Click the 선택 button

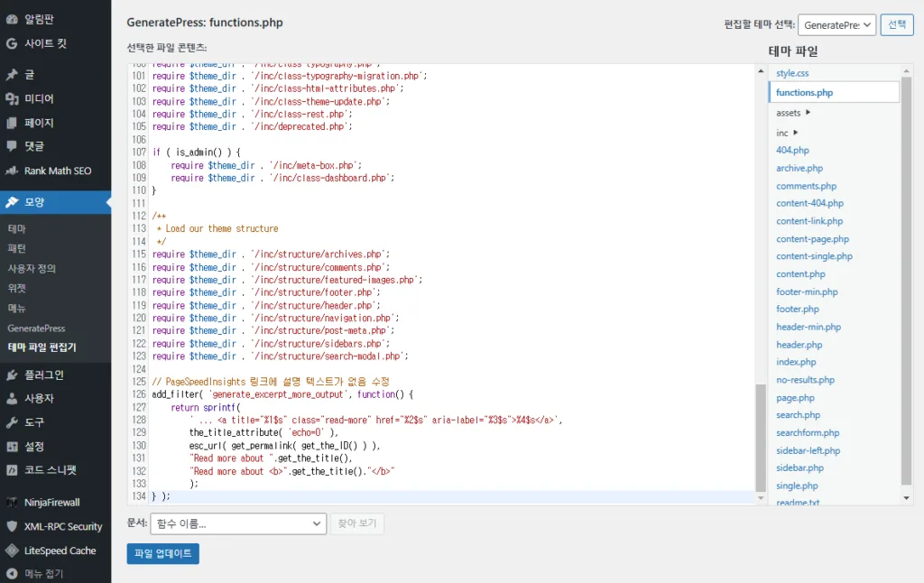pos(897,24)
